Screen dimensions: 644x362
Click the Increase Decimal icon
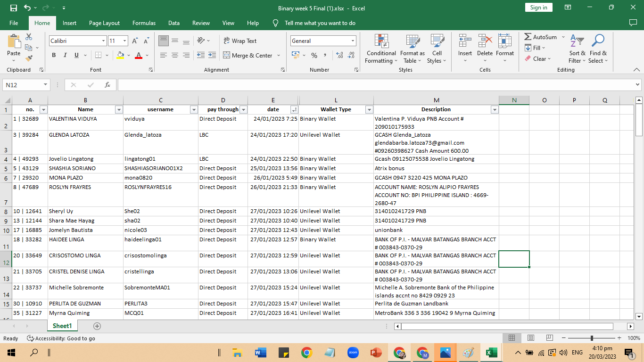(x=339, y=55)
